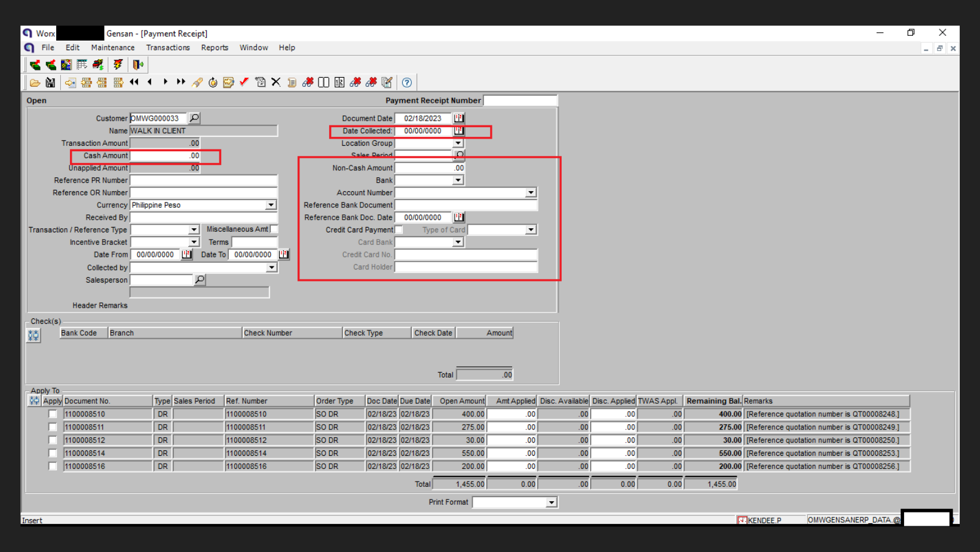Click the numbered list toolbar icon
The image size is (980, 552).
click(339, 82)
